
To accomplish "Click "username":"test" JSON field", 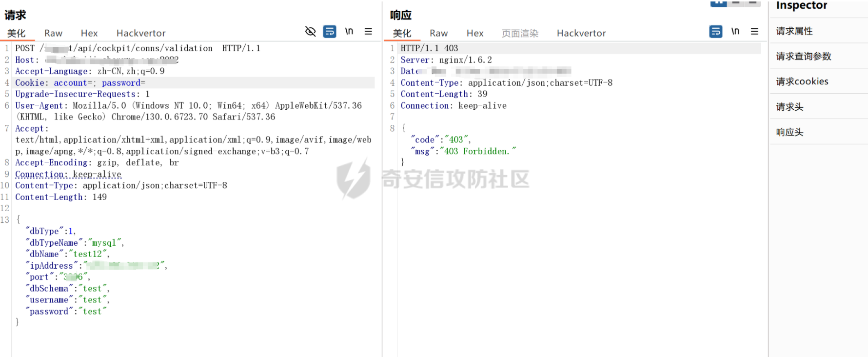I will [x=67, y=300].
